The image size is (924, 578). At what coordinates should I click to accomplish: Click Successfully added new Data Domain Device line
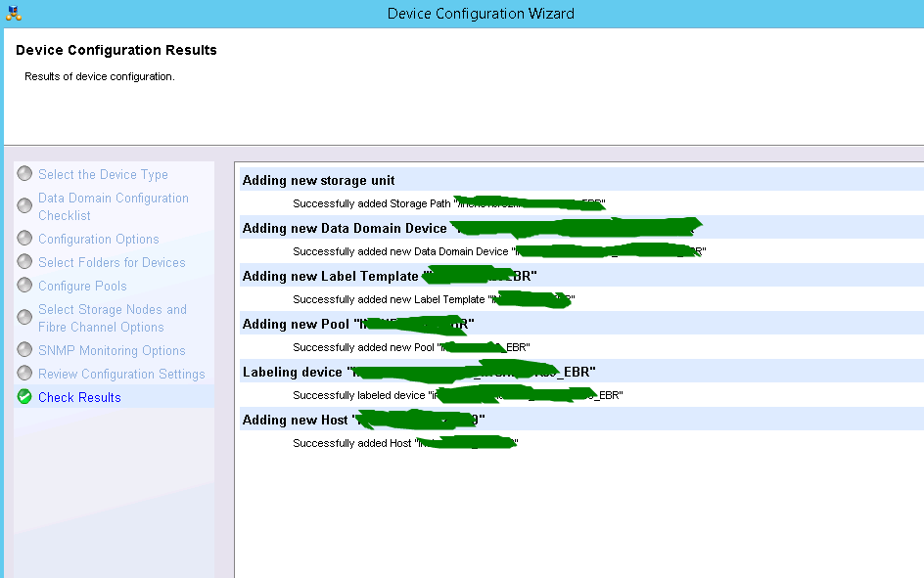click(499, 251)
